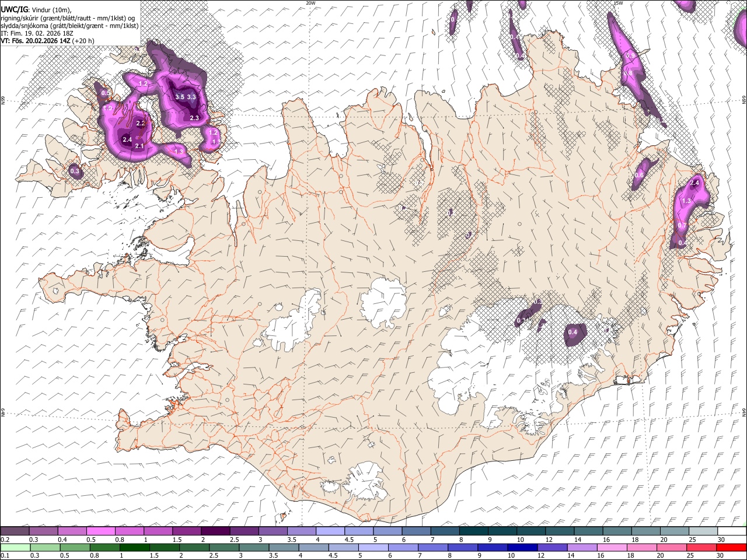747x560 pixels.
Task: Click the initial time line 'Fim. 19. 02. 2026 18Z'
Action: [42, 33]
